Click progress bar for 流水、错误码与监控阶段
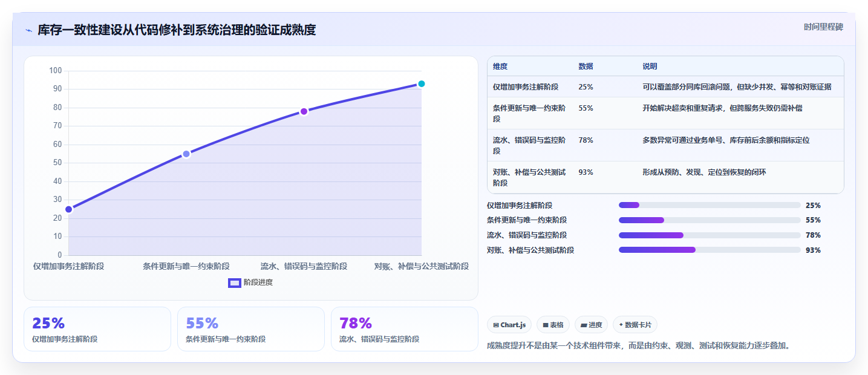Viewport: 868px width, 375px height. [710, 235]
